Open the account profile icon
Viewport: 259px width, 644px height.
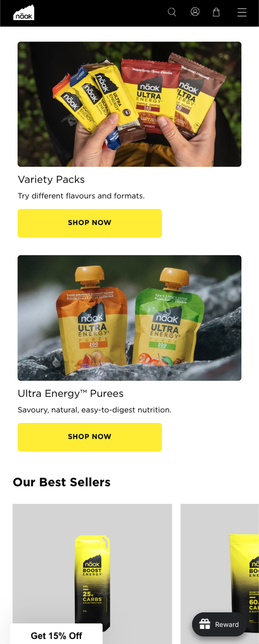(195, 12)
